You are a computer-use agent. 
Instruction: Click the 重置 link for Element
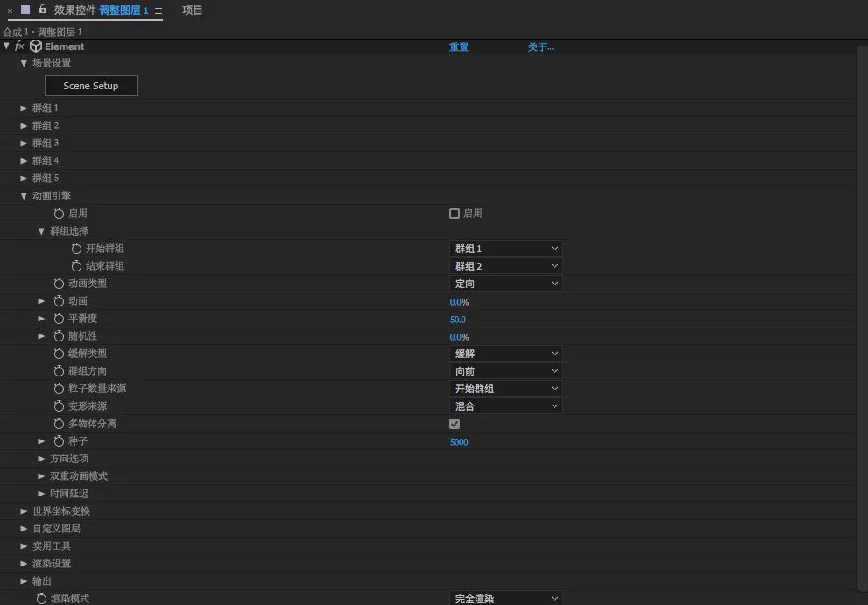459,47
